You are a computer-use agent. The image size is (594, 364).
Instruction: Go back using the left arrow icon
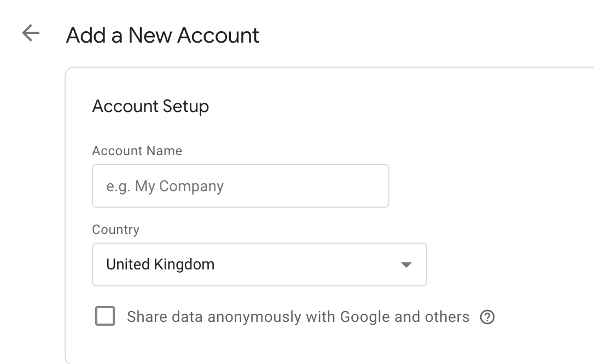point(31,33)
